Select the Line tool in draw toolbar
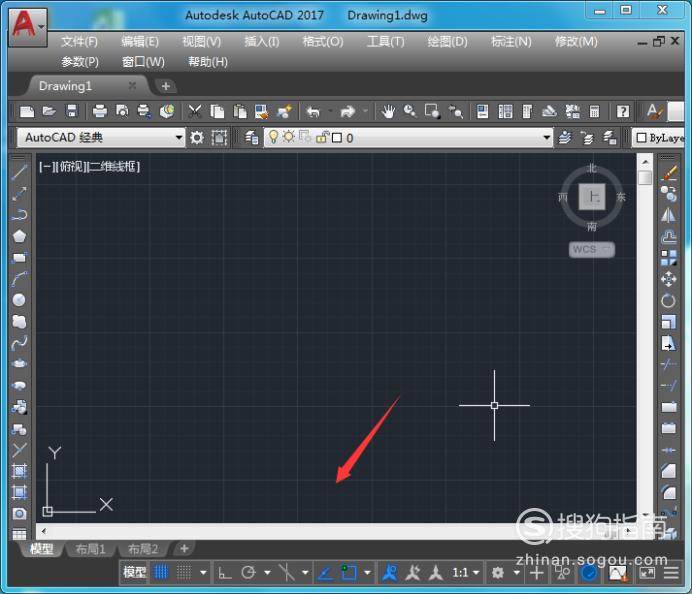 (19, 172)
